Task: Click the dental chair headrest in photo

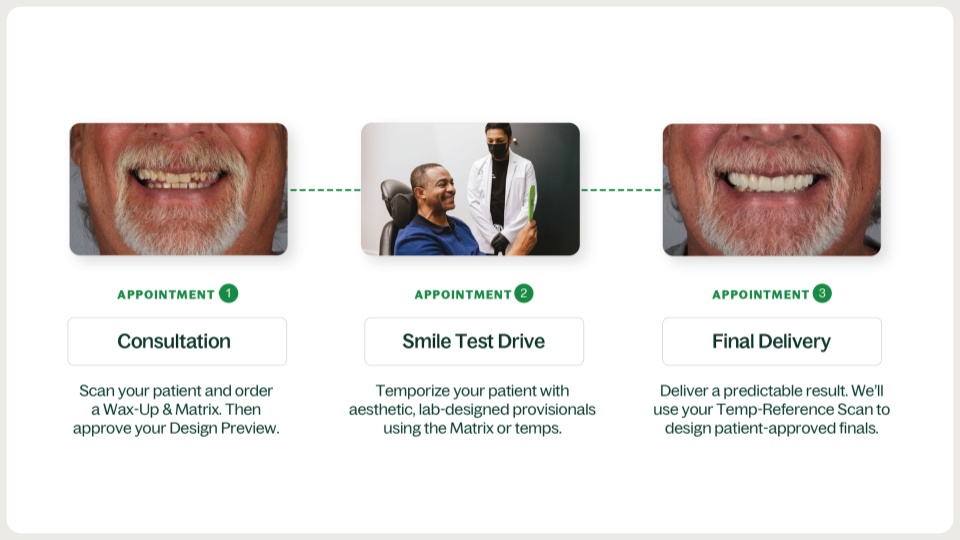Action: [x=396, y=202]
